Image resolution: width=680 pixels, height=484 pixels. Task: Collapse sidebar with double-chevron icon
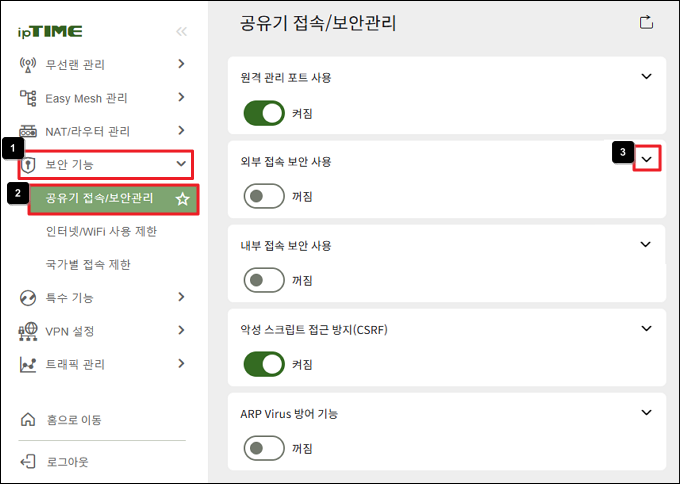point(181,31)
